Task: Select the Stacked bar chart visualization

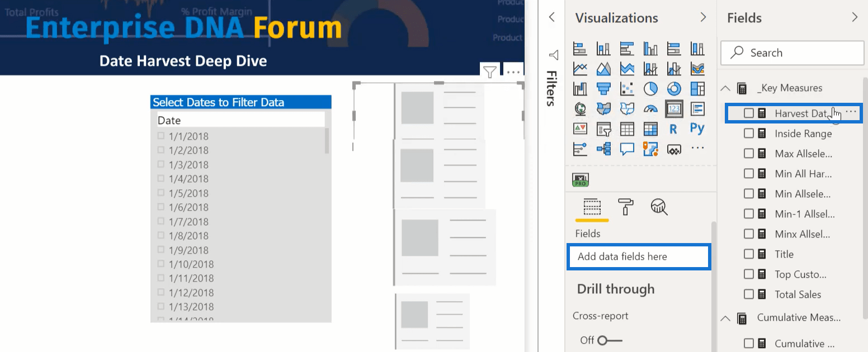Action: (580, 49)
